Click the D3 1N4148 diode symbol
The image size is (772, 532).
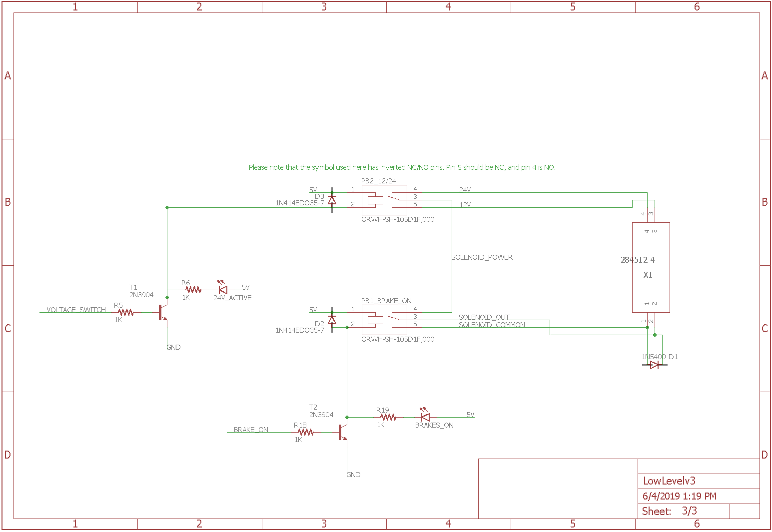pyautogui.click(x=332, y=200)
